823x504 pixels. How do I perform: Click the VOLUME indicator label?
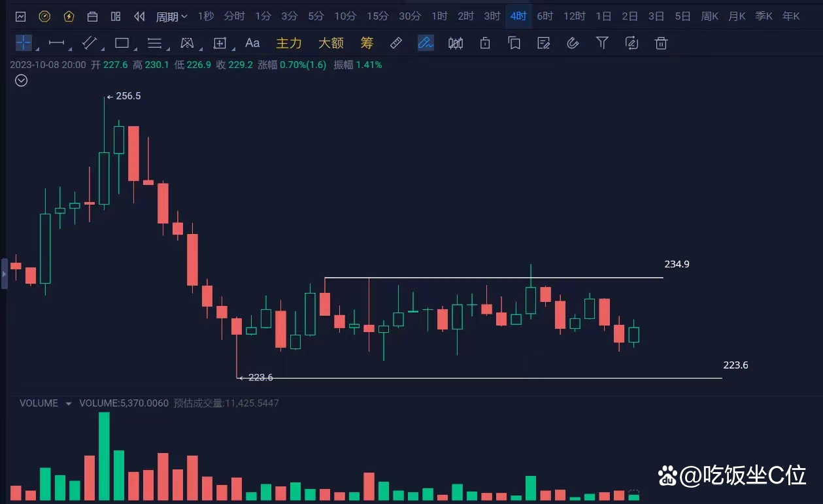39,403
